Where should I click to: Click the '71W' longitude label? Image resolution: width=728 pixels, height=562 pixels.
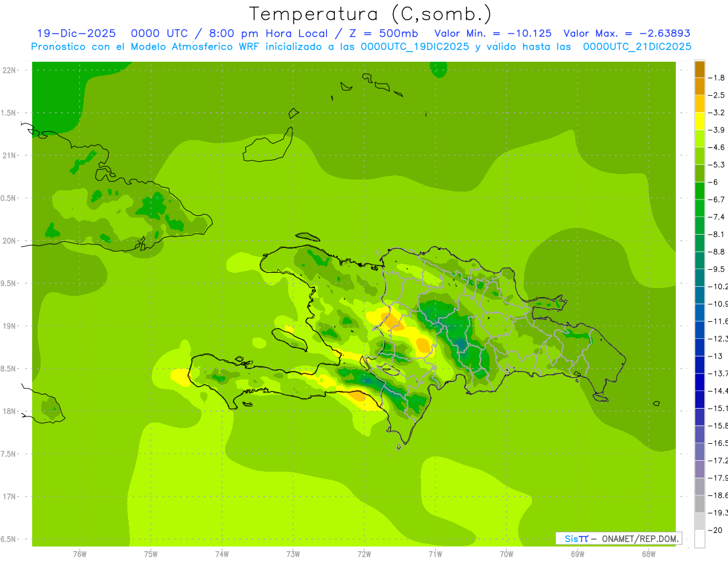(435, 554)
